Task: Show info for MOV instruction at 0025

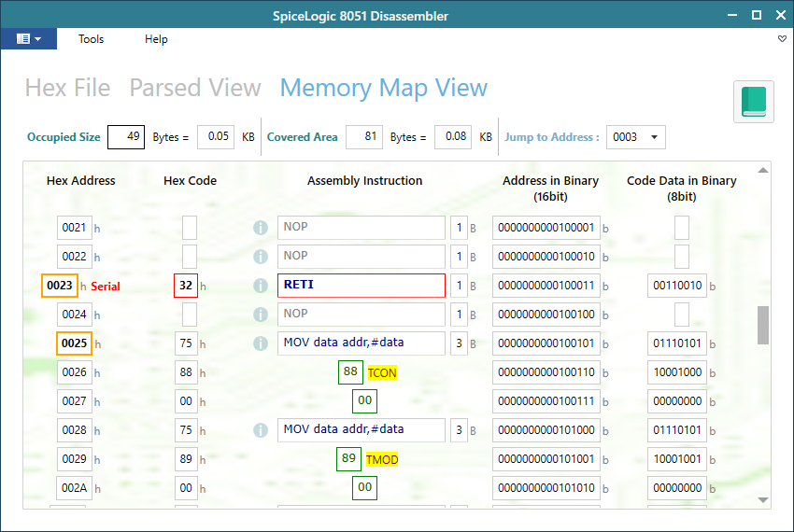Action: [261, 343]
